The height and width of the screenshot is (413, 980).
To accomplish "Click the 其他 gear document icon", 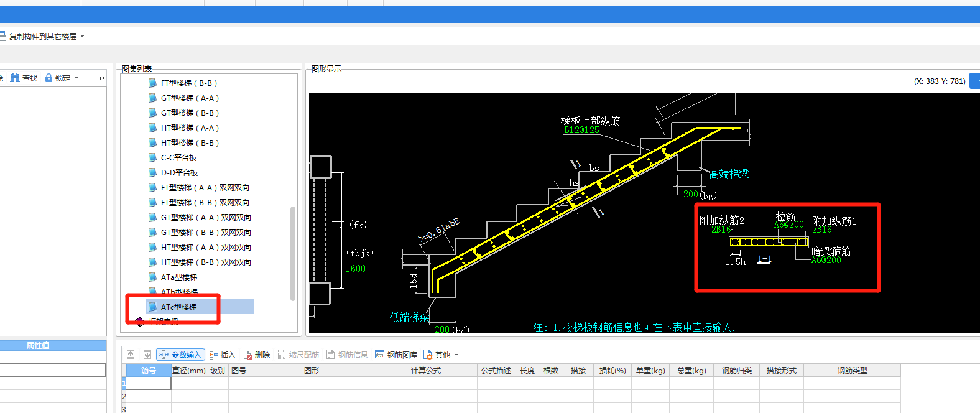I will [x=428, y=355].
